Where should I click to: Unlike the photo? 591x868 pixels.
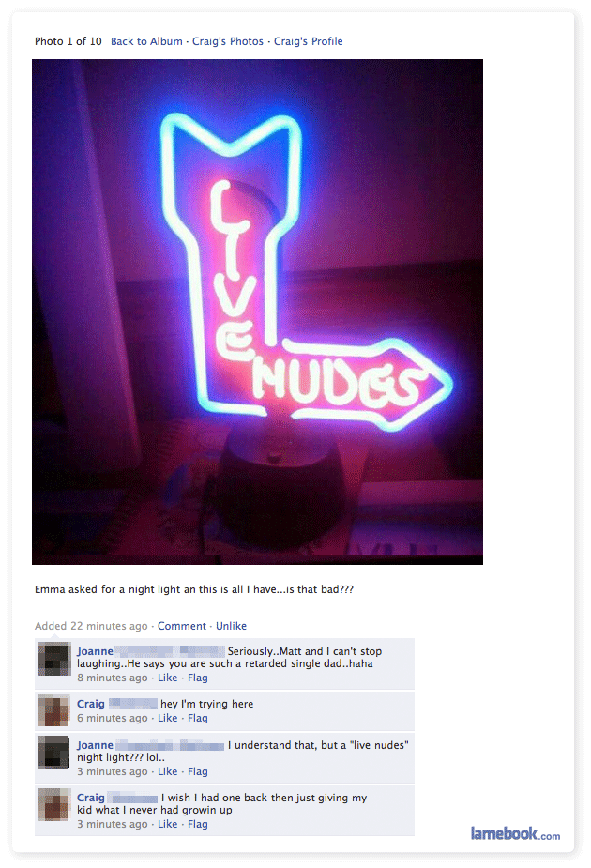(x=231, y=626)
